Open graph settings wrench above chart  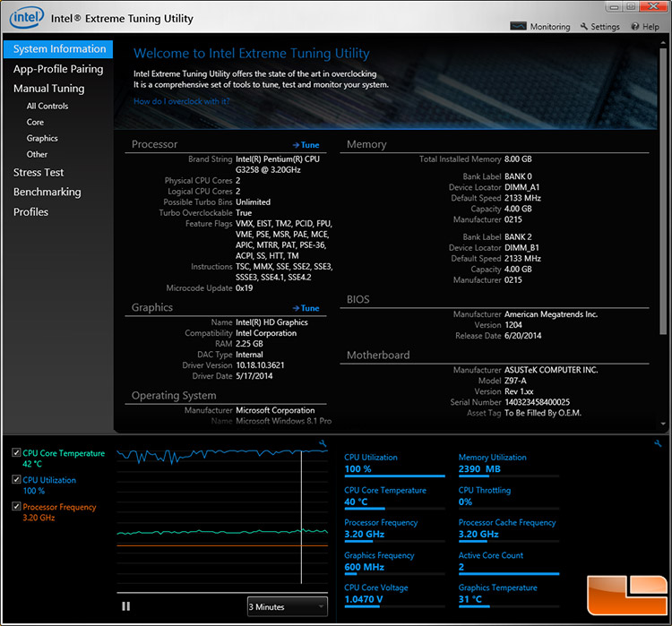(323, 443)
